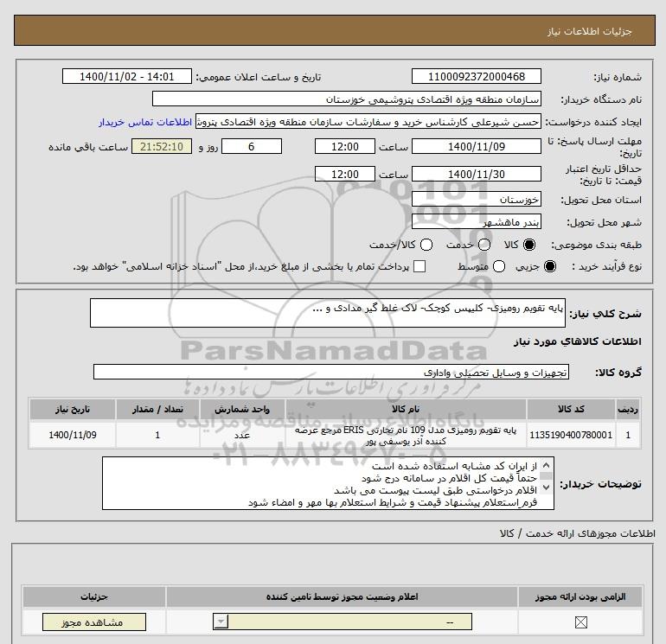Image resolution: width=666 pixels, height=644 pixels.
Task: Select the متوسط purchase type radio
Action: click(499, 266)
